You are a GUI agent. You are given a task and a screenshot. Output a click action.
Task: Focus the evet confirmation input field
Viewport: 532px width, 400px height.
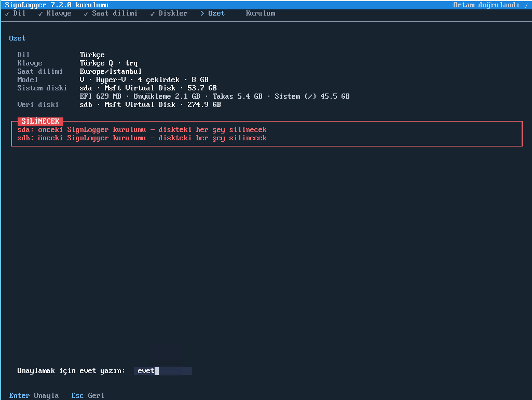click(163, 371)
